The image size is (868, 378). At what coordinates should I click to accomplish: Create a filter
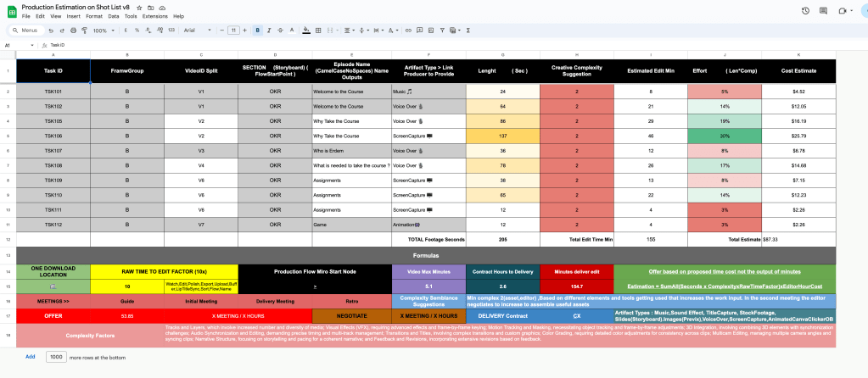pyautogui.click(x=442, y=31)
